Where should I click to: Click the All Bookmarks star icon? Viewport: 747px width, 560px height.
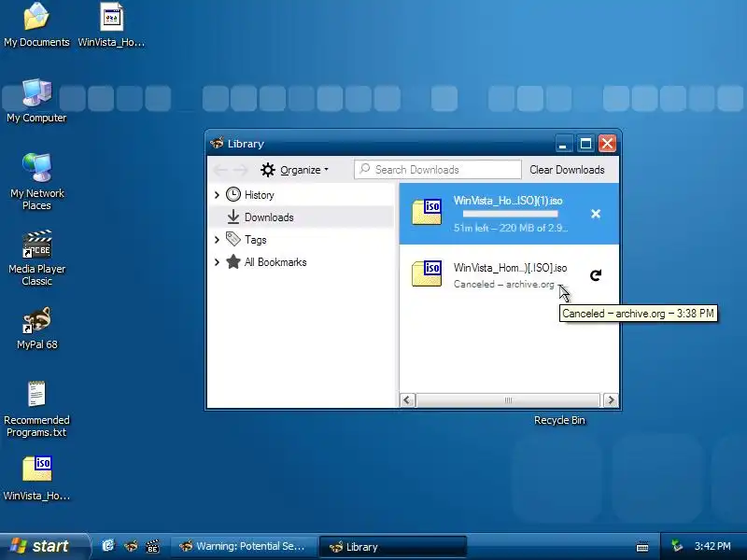233,261
